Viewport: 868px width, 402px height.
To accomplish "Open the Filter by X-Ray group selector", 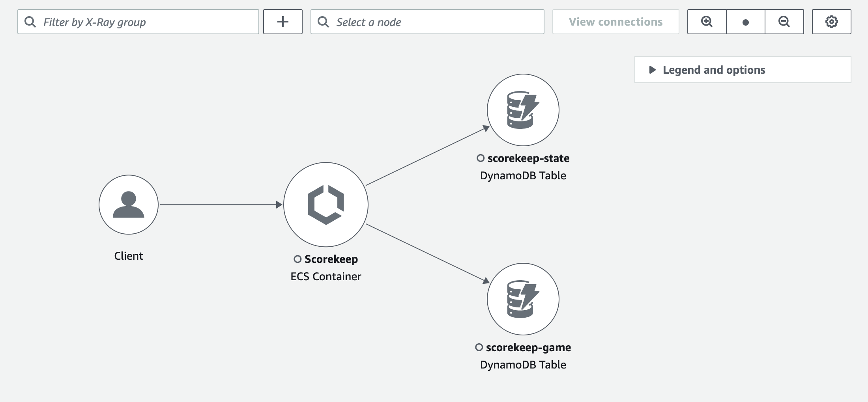I will tap(138, 22).
